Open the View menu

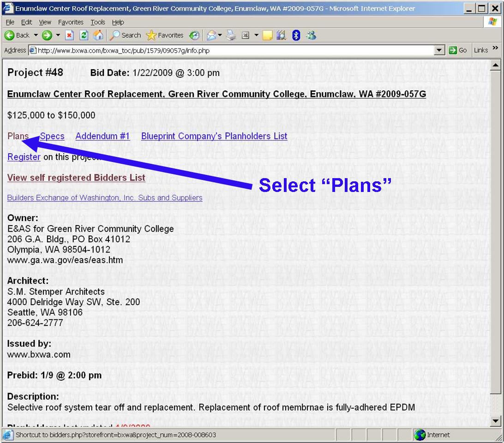45,22
